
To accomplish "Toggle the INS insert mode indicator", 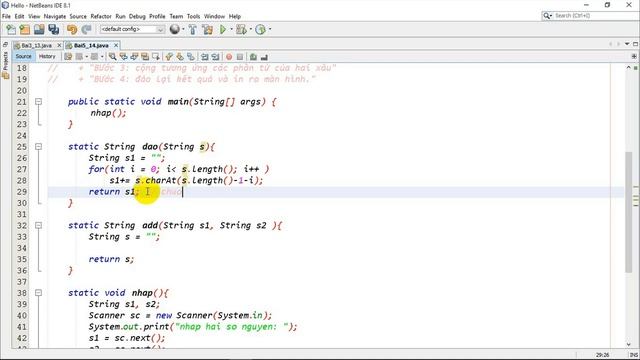I will pyautogui.click(x=633, y=355).
